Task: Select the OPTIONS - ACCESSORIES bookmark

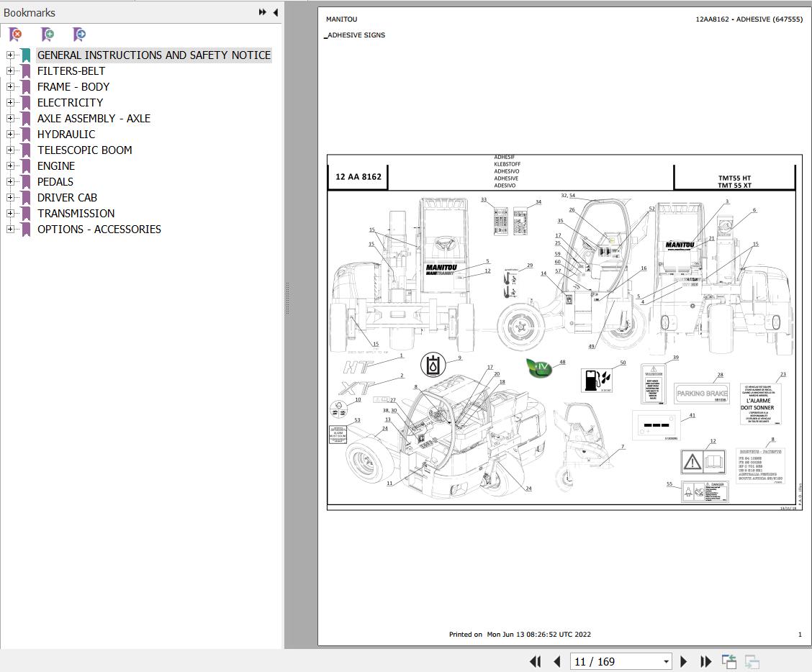Action: (99, 229)
